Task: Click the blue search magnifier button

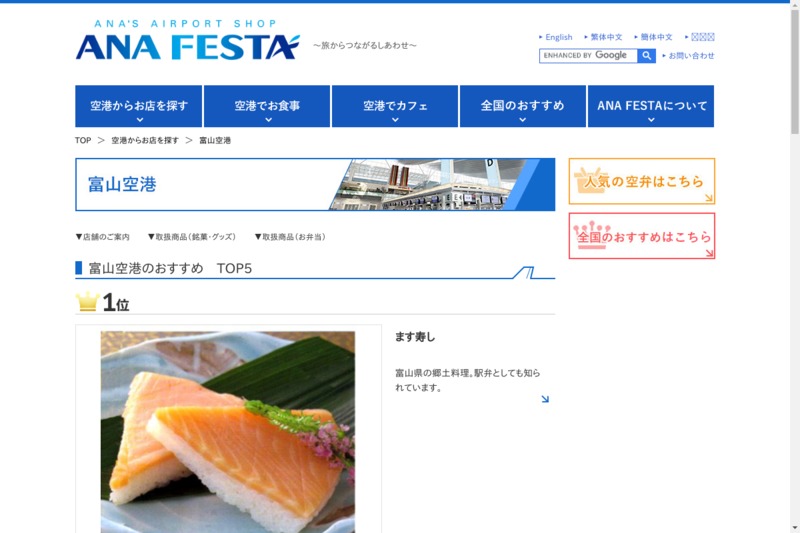Action: coord(646,56)
